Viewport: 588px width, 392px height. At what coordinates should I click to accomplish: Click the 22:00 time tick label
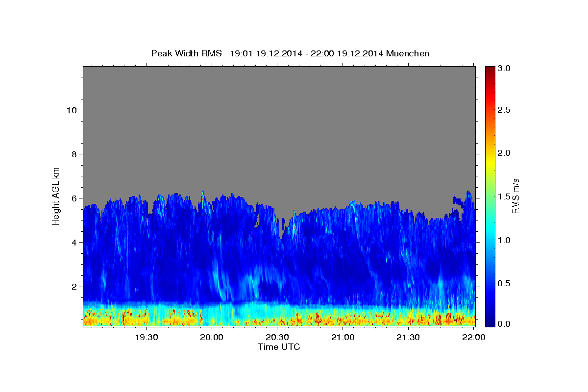click(474, 337)
